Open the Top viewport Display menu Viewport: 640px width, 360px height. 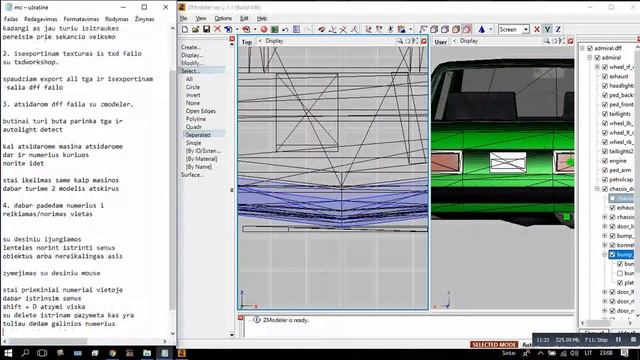tap(274, 41)
